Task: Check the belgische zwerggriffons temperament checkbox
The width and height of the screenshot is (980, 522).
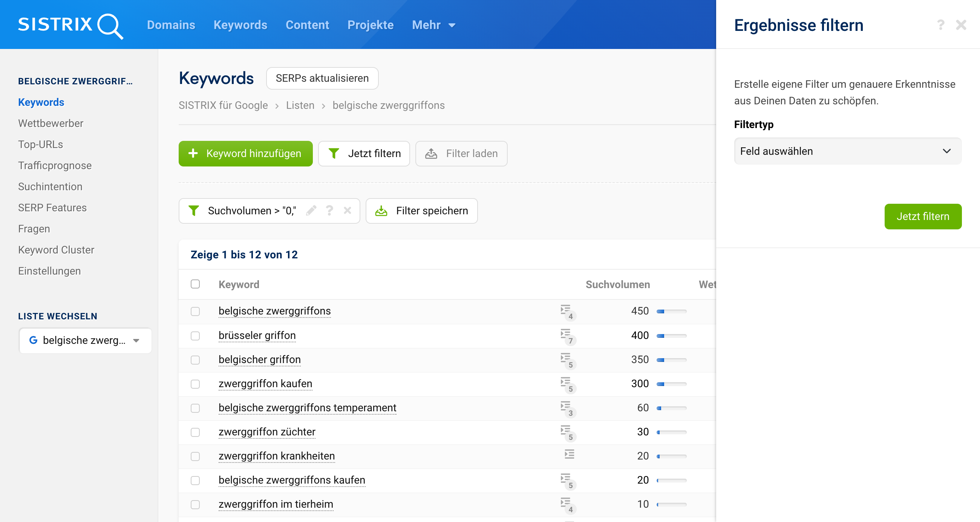Action: (x=195, y=408)
